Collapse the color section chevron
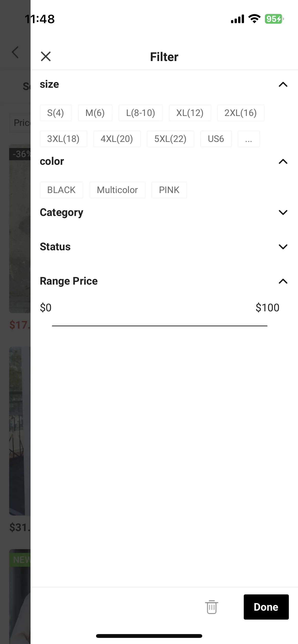 click(283, 162)
